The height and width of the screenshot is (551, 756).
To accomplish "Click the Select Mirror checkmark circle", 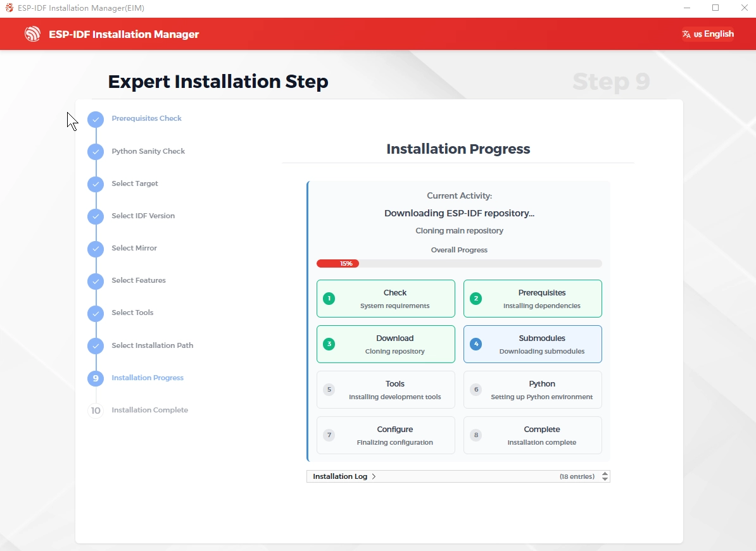I will pos(96,249).
